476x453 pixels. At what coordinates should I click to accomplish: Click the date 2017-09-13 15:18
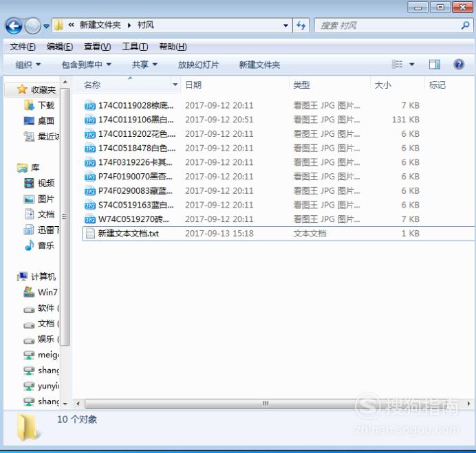(x=219, y=233)
